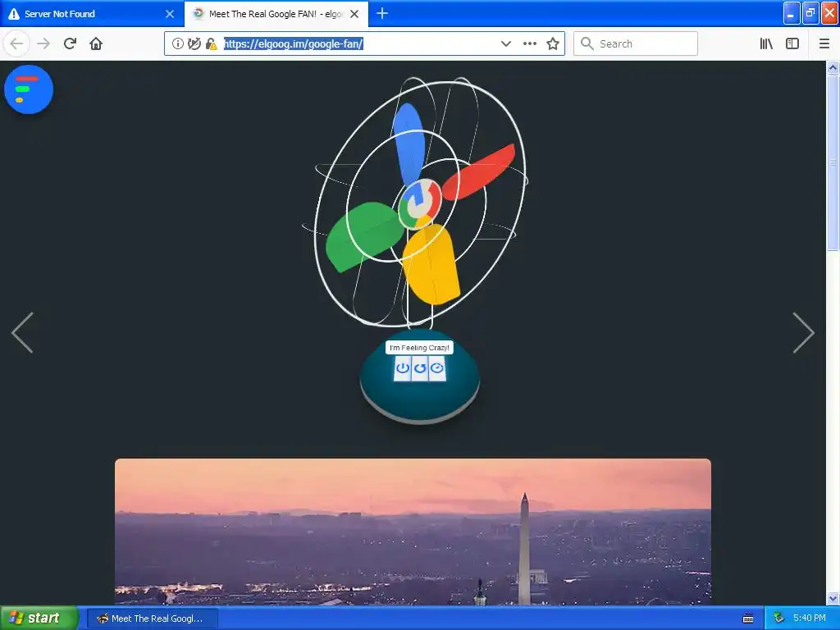Click the search magnifier icon
Image resolution: width=840 pixels, height=630 pixels.
587,44
